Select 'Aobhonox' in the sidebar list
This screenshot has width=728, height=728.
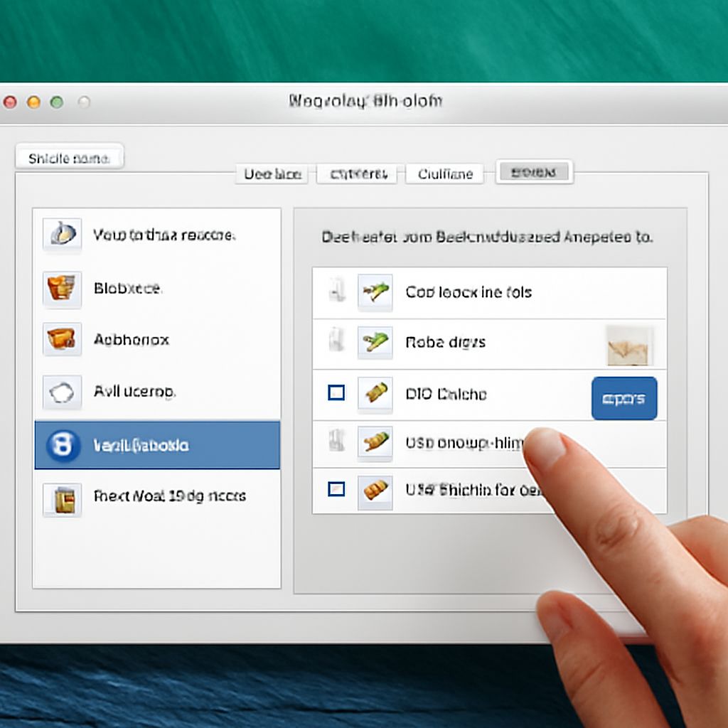pyautogui.click(x=157, y=339)
